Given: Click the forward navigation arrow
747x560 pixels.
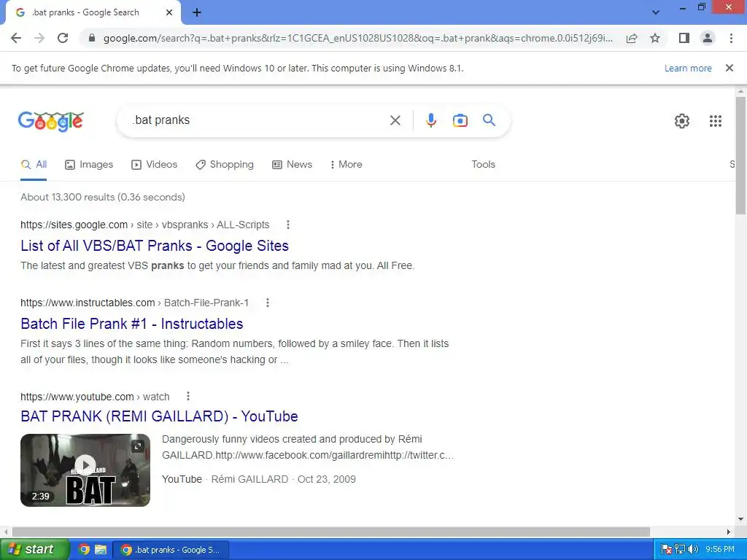Looking at the screenshot, I should point(39,38).
